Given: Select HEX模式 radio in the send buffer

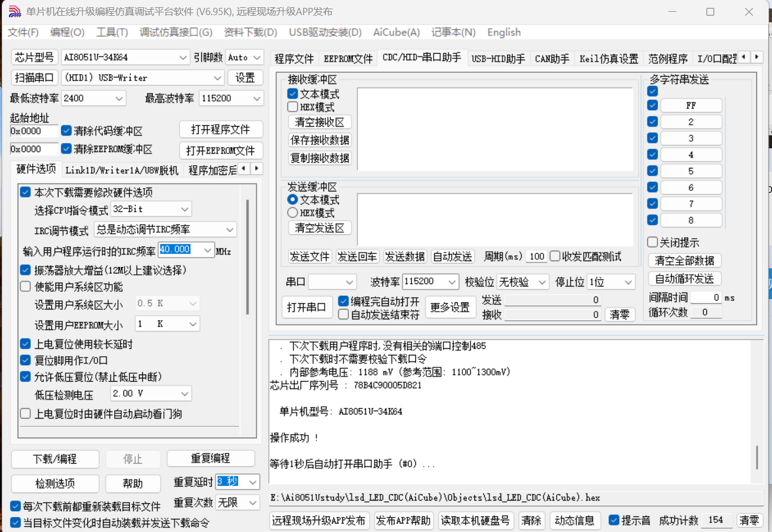Looking at the screenshot, I should [293, 213].
